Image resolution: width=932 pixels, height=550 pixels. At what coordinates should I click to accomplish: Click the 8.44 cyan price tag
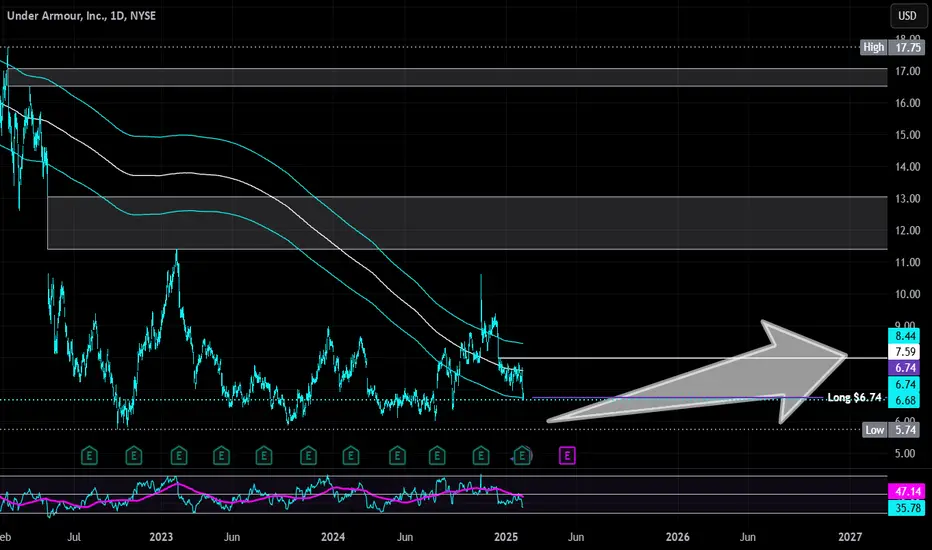905,336
